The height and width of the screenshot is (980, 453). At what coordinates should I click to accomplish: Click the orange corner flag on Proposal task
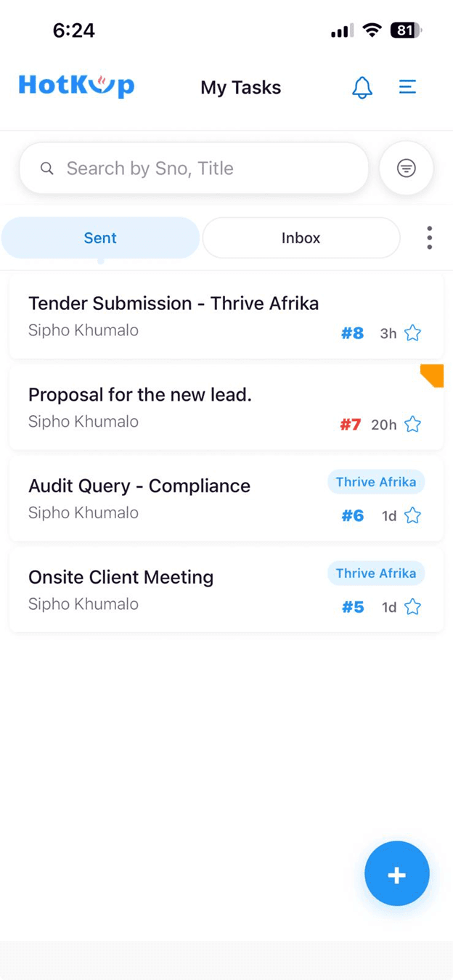tap(433, 375)
